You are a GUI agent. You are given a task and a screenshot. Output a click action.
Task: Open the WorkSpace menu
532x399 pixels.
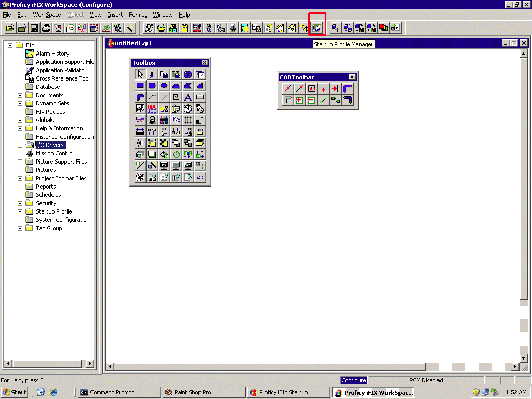click(47, 15)
